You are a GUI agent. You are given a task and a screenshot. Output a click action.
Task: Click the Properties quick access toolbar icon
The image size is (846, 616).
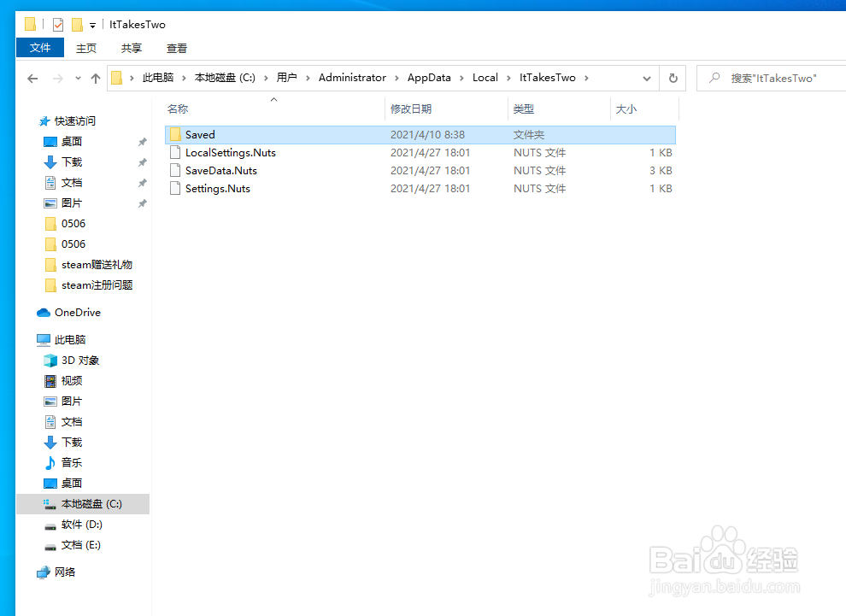pos(58,25)
